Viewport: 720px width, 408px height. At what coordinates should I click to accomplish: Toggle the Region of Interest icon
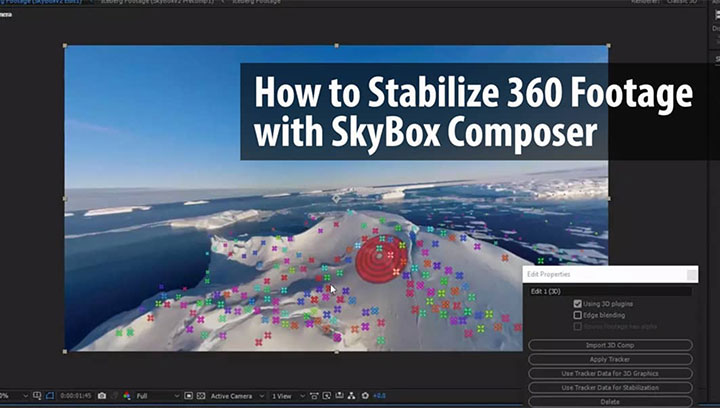(x=186, y=396)
